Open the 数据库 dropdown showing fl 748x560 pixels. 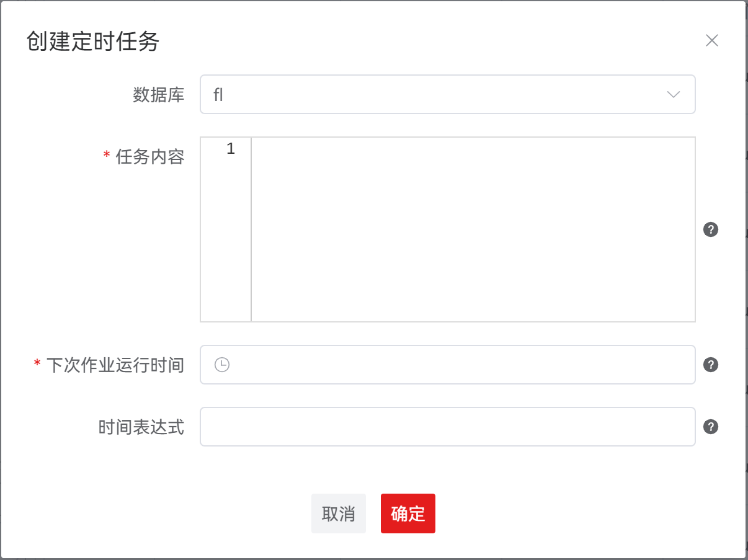pyautogui.click(x=434, y=95)
